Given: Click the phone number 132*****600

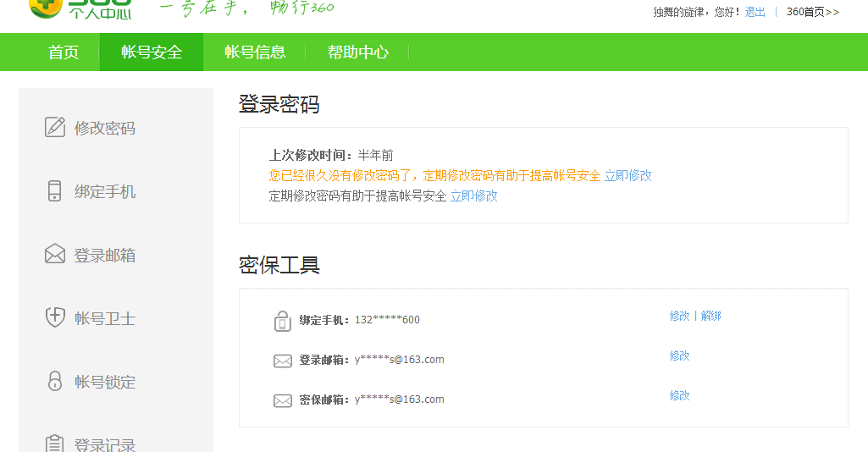Looking at the screenshot, I should click(x=387, y=320).
